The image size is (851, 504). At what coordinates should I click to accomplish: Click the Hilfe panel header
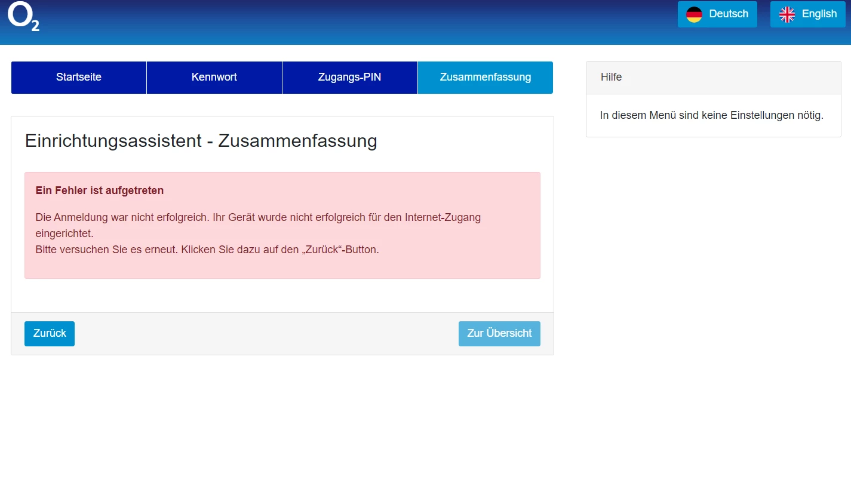tap(714, 78)
